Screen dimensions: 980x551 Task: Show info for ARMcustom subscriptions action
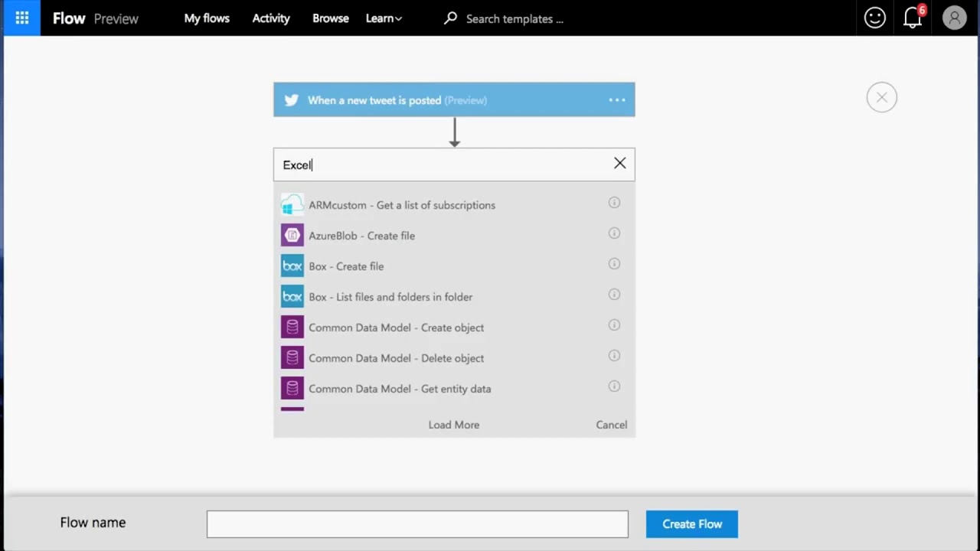pos(614,203)
